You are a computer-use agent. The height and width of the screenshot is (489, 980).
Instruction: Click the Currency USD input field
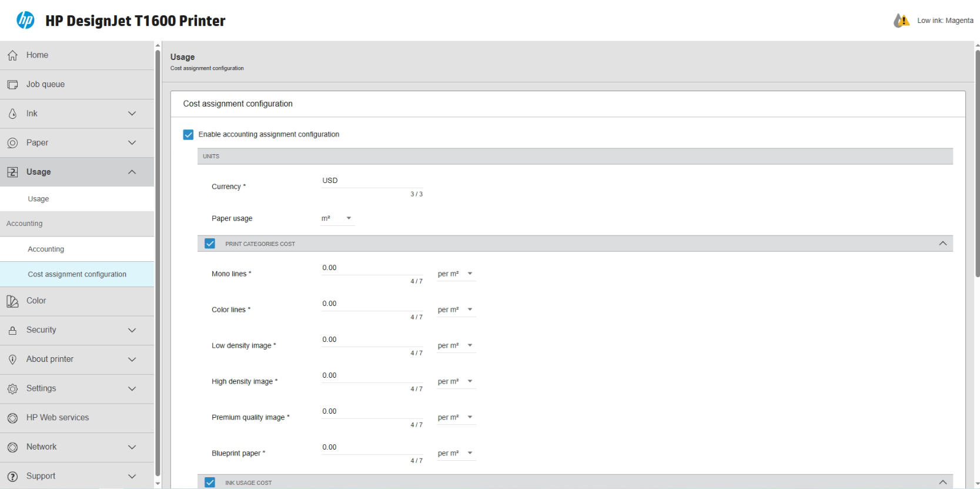pos(372,181)
